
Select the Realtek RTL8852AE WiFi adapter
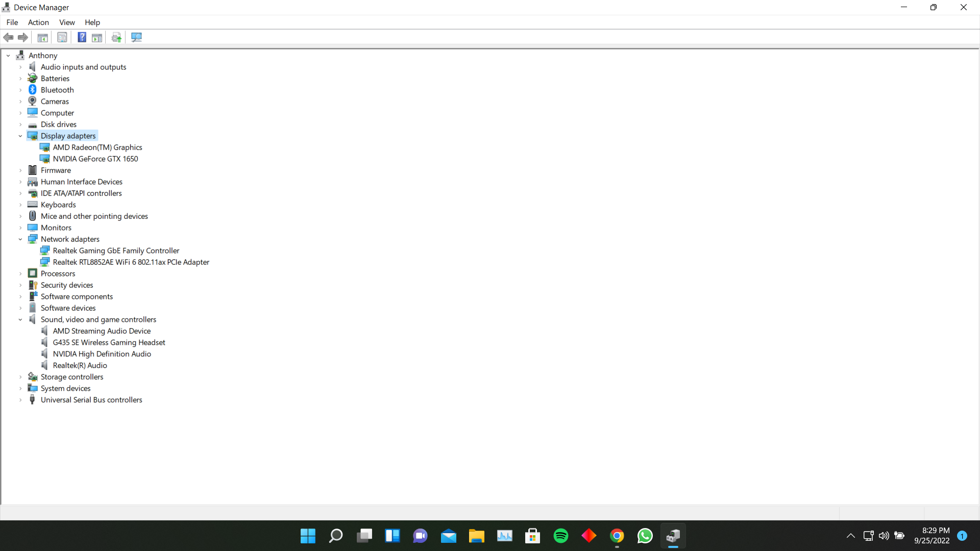(131, 262)
